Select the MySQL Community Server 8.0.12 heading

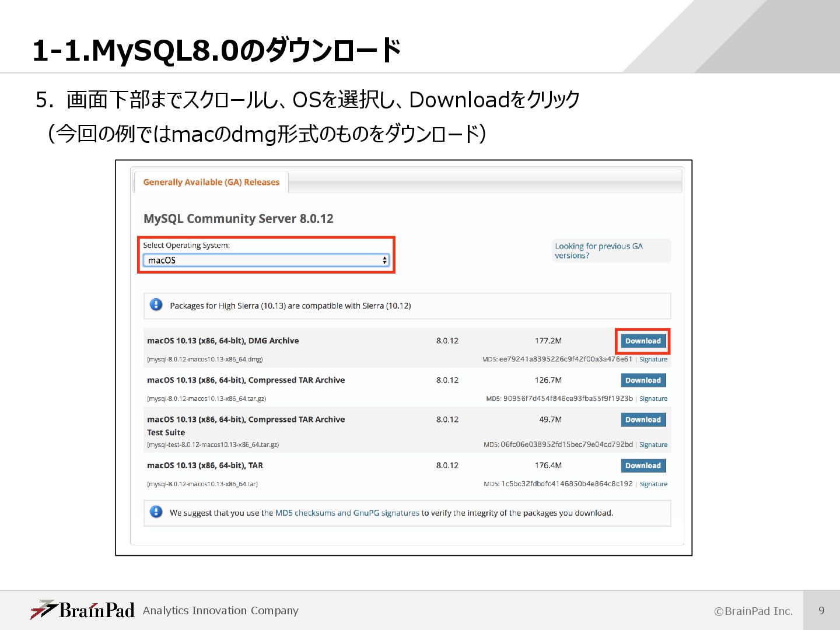(239, 219)
